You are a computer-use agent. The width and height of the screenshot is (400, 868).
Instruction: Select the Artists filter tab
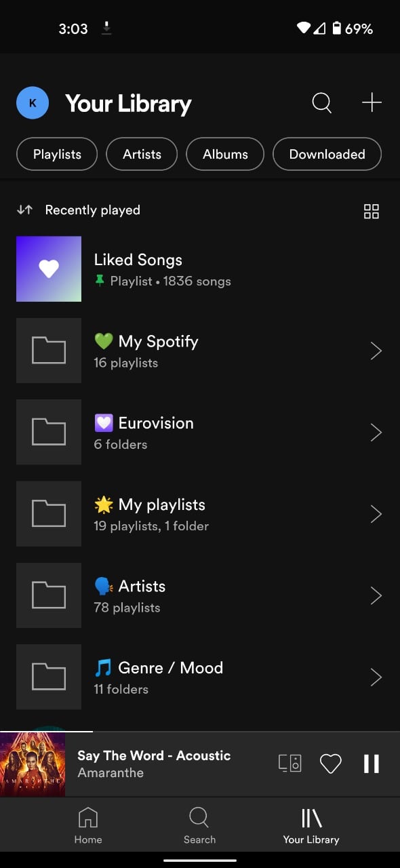point(141,154)
